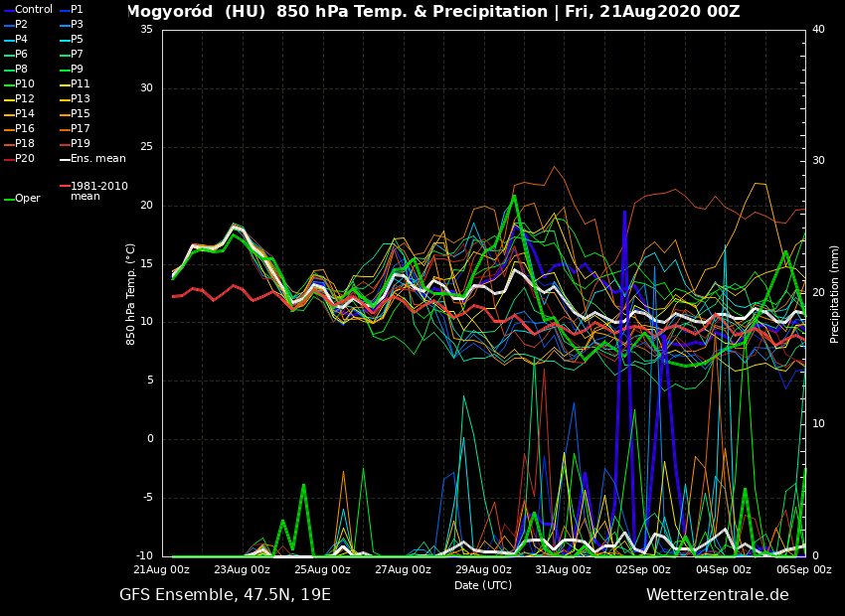
Task: Select the P20 legend entry
Action: coord(25,159)
